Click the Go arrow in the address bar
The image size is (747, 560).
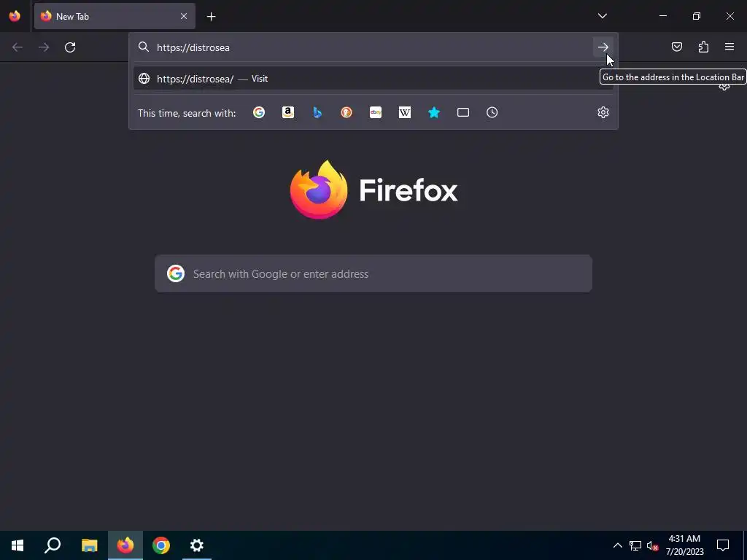pyautogui.click(x=603, y=47)
